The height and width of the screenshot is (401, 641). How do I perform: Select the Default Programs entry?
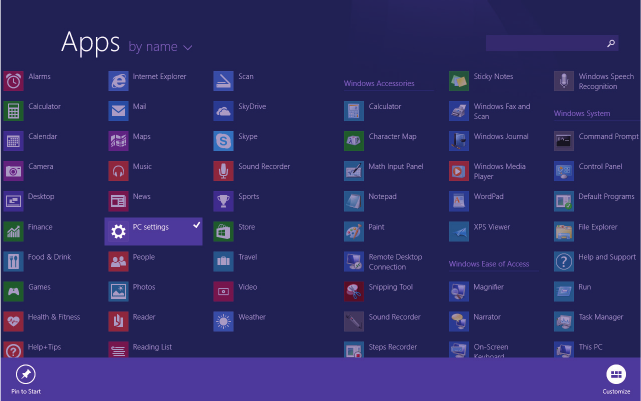596,201
